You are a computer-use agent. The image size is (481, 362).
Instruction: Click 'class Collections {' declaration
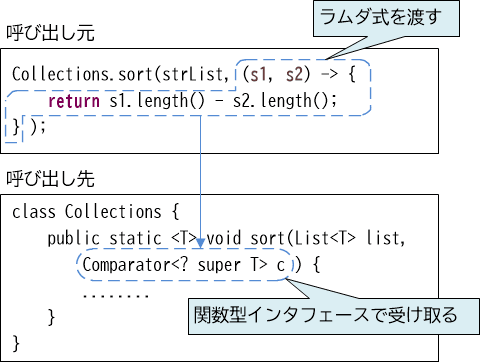click(96, 211)
